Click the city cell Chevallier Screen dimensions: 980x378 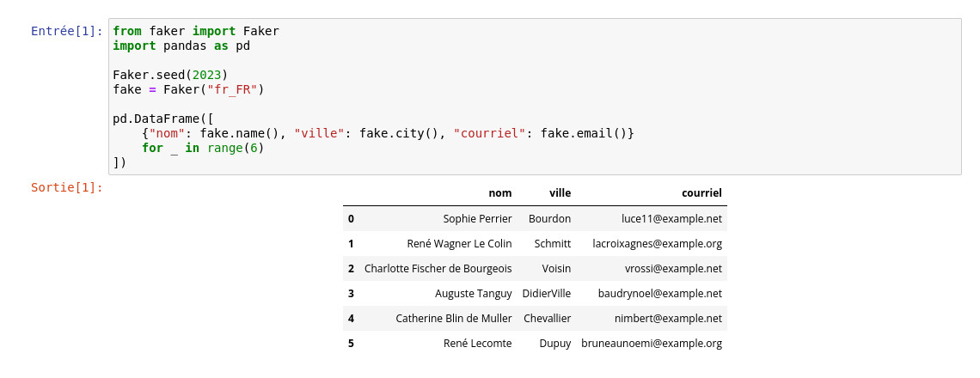click(x=547, y=319)
